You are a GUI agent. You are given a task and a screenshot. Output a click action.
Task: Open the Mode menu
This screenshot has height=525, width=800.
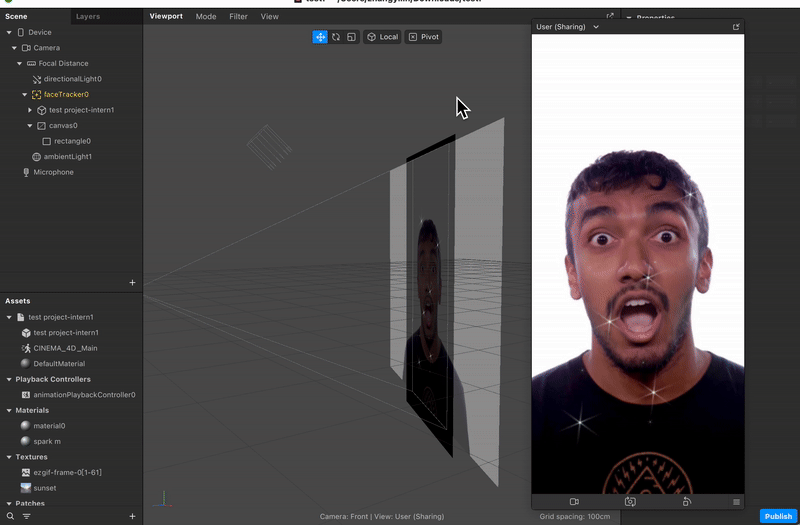[206, 16]
